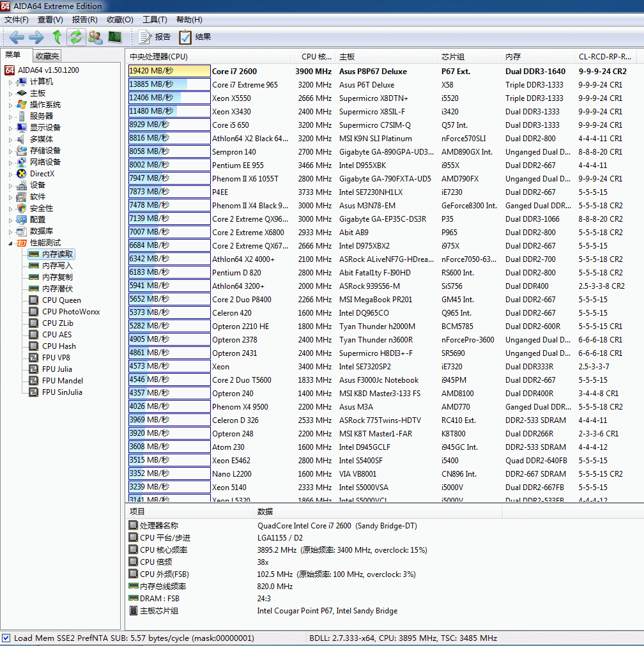Go back with the blue left arrow
The image size is (644, 646).
(x=17, y=37)
